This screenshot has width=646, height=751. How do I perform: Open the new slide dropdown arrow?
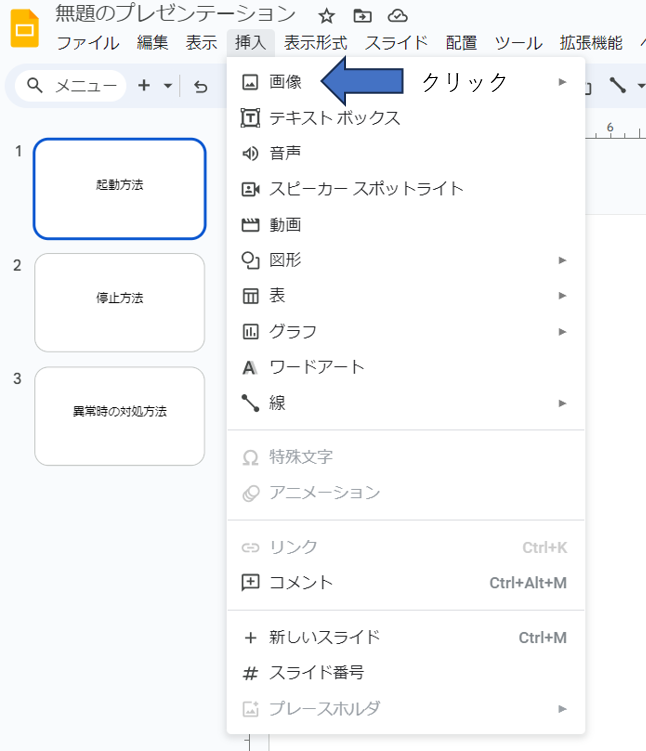(x=167, y=86)
